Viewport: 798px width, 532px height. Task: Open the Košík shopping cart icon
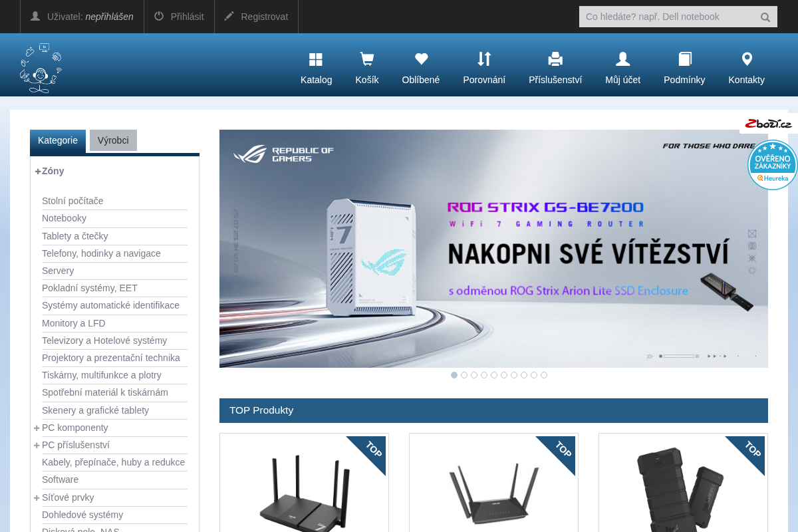366,59
